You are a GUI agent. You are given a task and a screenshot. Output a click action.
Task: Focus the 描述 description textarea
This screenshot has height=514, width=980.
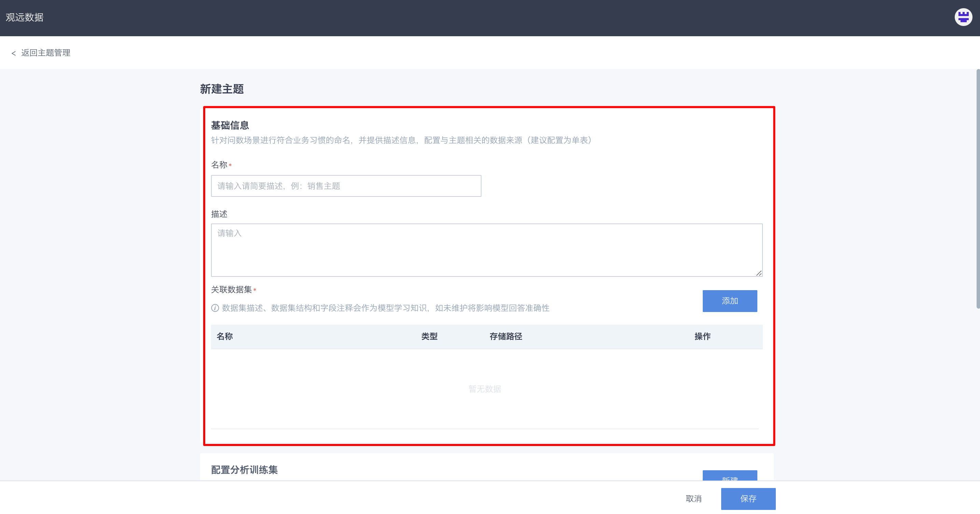tap(487, 250)
